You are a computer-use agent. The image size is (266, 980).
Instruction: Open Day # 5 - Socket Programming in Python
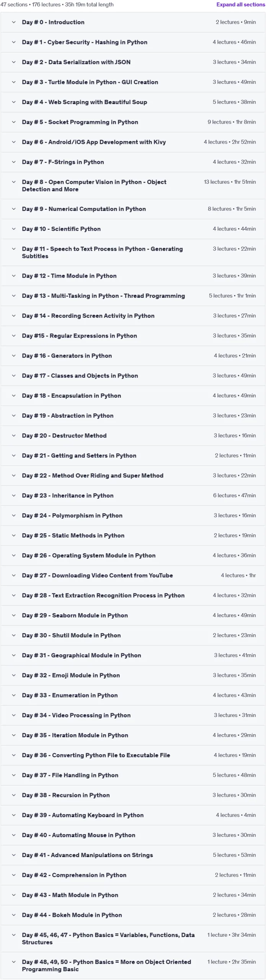click(80, 122)
